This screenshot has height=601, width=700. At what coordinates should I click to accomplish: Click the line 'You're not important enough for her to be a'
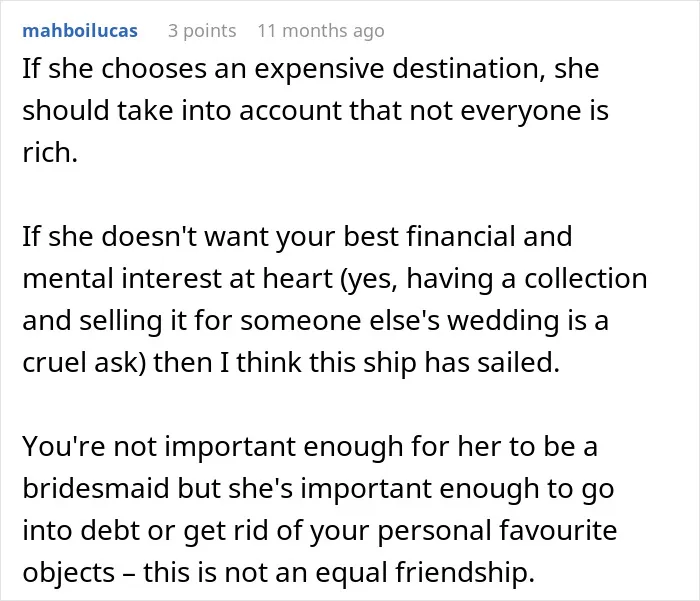310,447
